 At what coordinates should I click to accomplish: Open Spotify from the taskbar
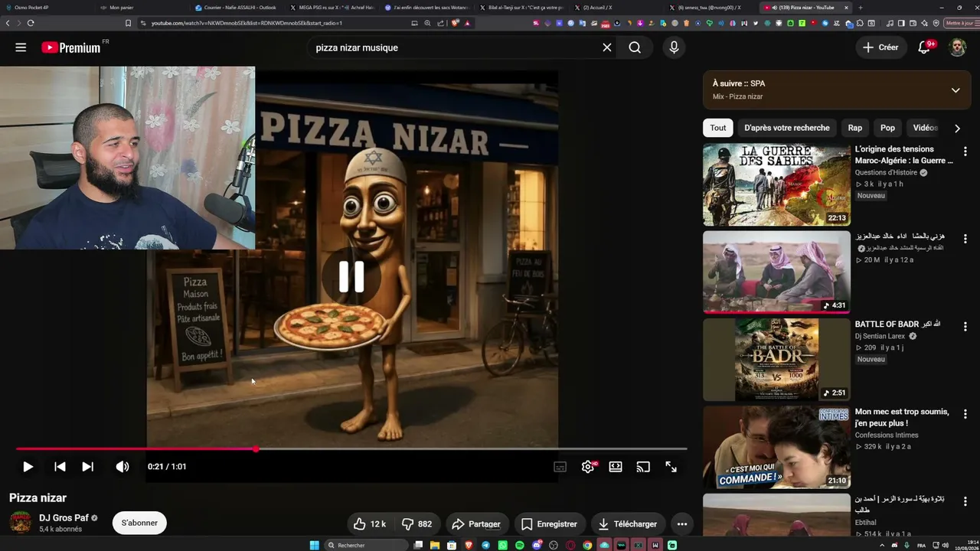coord(520,545)
